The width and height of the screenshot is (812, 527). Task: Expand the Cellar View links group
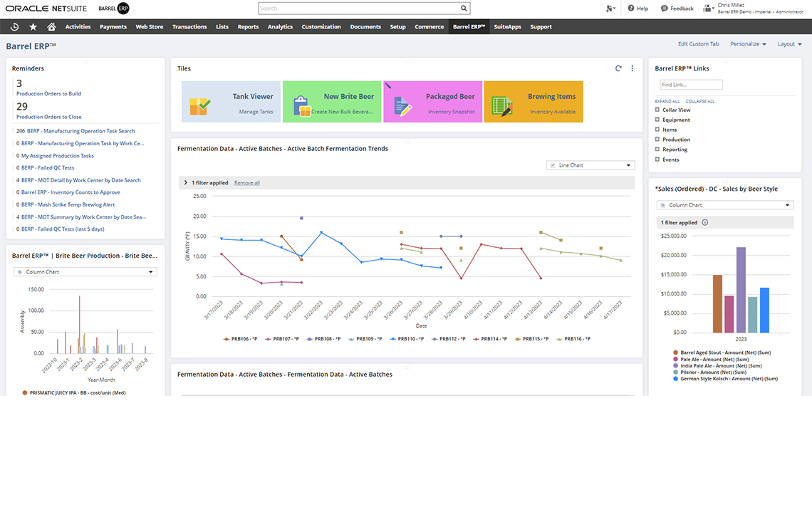[x=657, y=110]
